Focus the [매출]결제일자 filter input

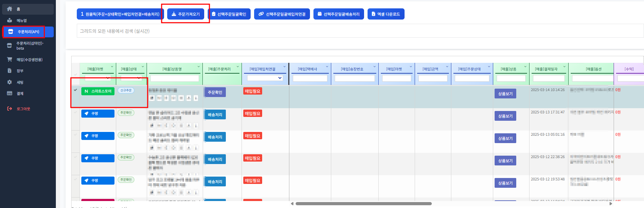click(549, 79)
